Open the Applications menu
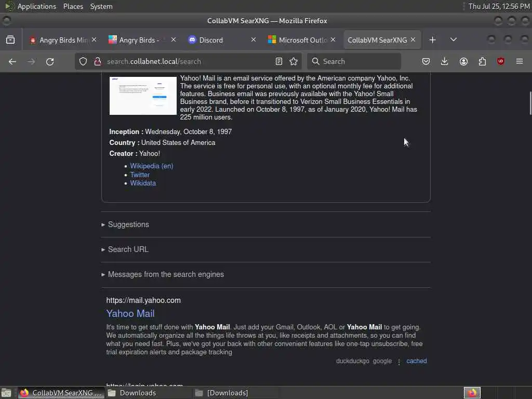The width and height of the screenshot is (532, 399). point(37,6)
